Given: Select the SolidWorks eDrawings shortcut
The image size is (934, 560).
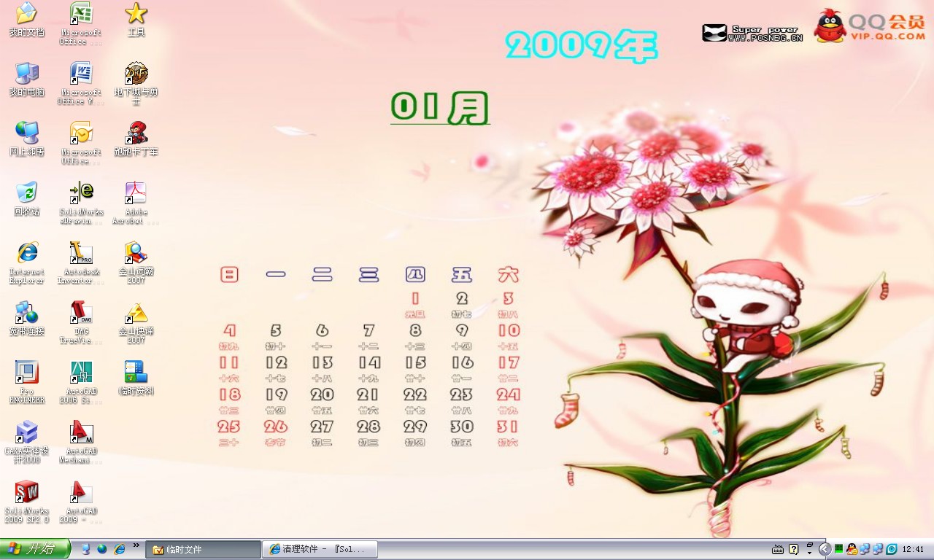Looking at the screenshot, I should pos(81,203).
